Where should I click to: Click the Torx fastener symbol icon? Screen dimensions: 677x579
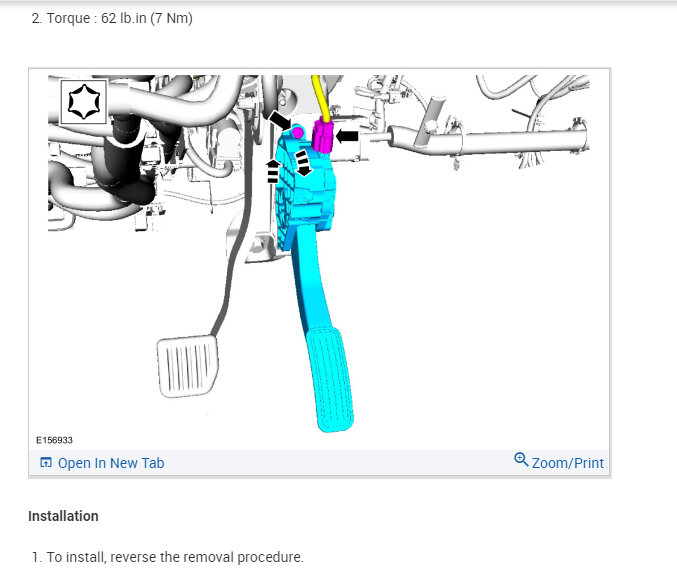click(x=84, y=102)
